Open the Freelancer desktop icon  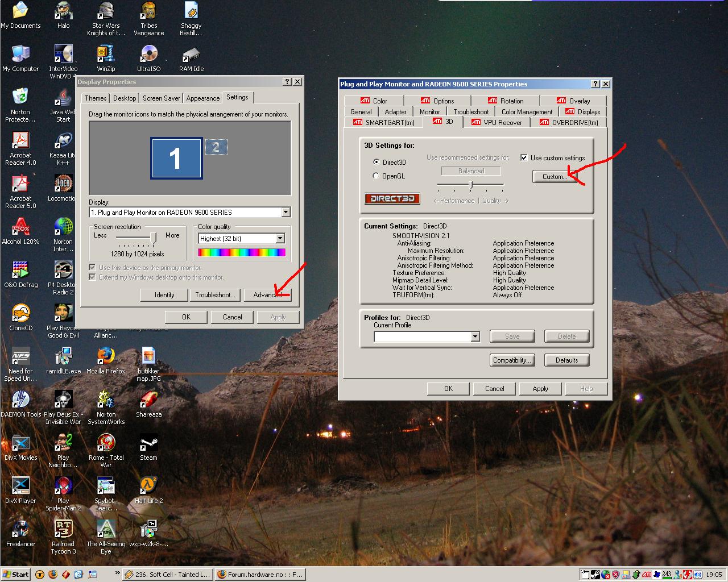point(20,534)
